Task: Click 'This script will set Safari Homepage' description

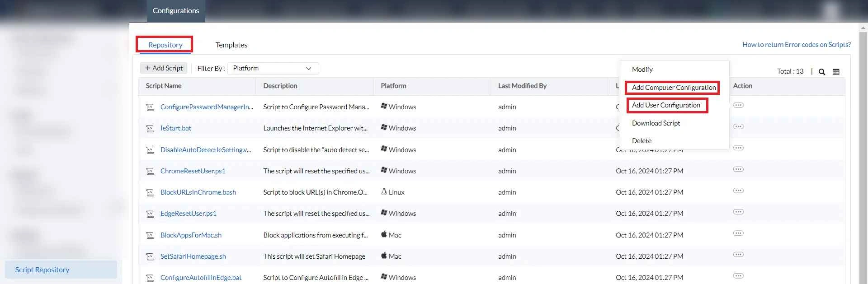Action: coord(314,256)
